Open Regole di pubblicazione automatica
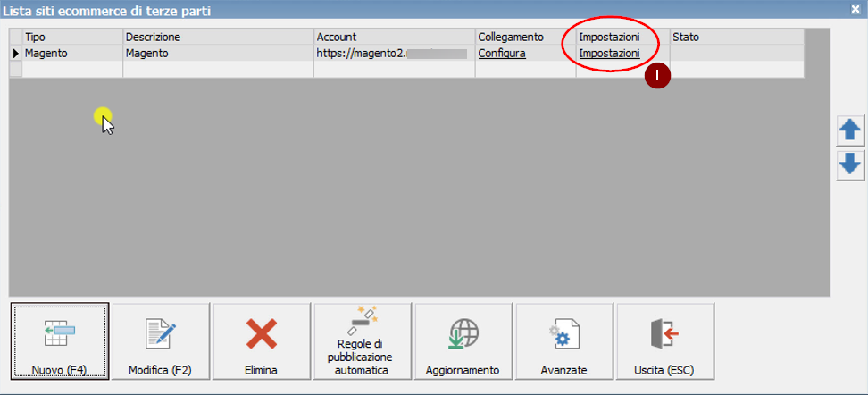This screenshot has width=868, height=395. point(363,342)
